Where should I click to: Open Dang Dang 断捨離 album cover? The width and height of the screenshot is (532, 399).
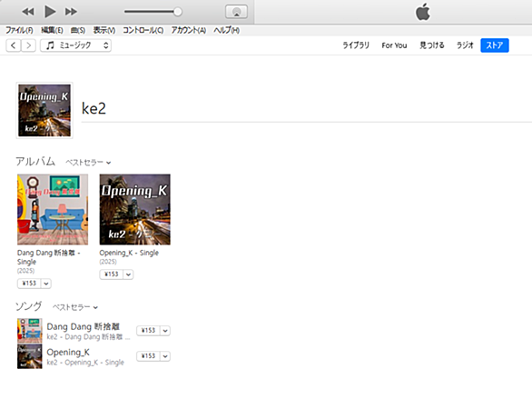53,210
